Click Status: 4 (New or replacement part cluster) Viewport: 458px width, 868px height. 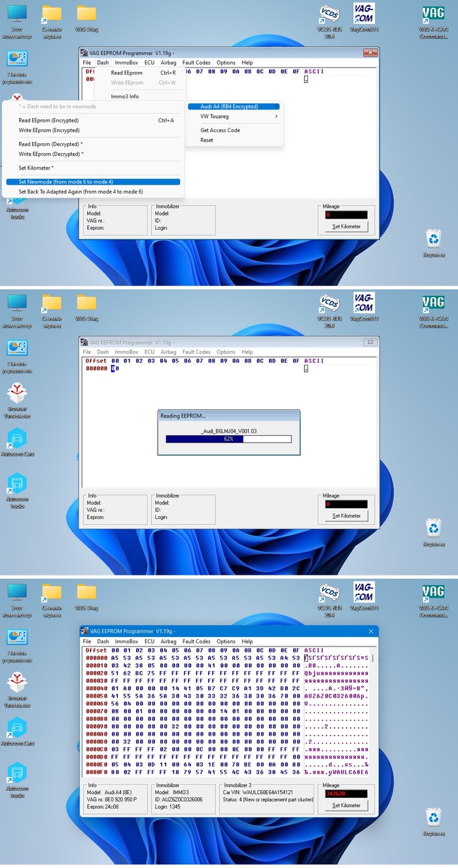(267, 799)
